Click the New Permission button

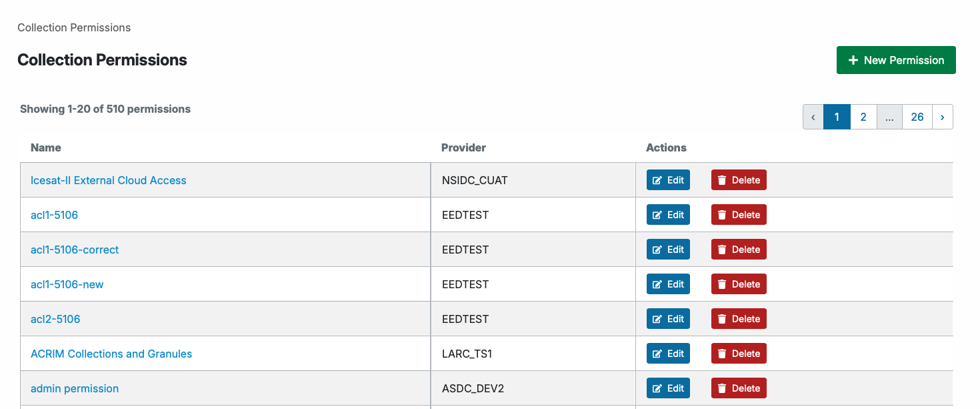pos(896,60)
